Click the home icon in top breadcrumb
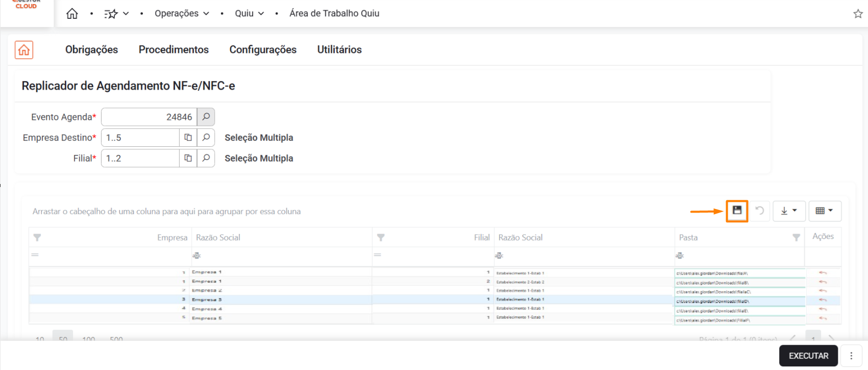Image resolution: width=868 pixels, height=370 pixels. (72, 14)
